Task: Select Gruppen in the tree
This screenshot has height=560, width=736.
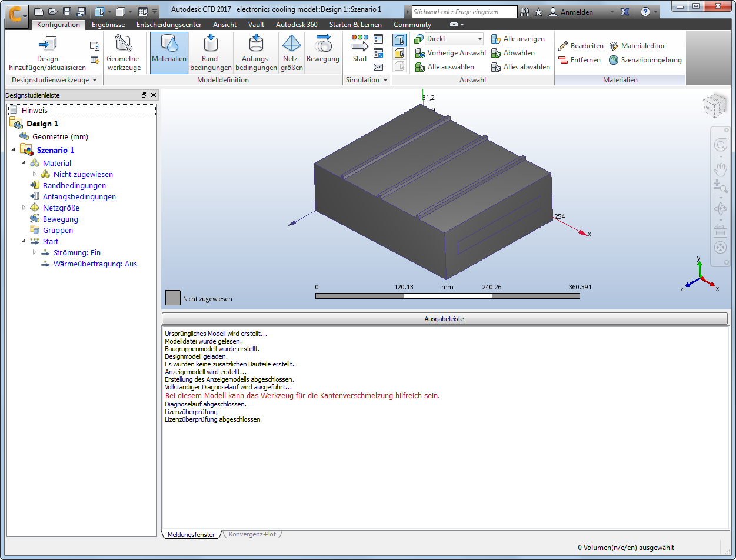Action: point(58,230)
